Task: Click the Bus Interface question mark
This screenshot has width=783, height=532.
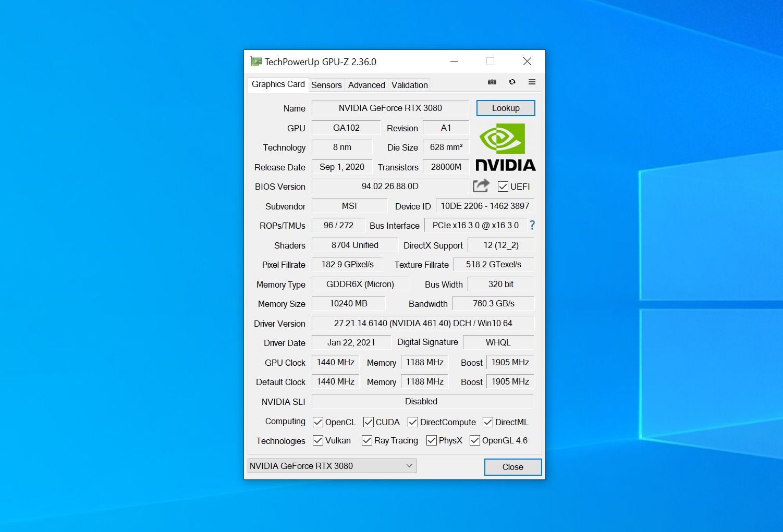Action: (532, 225)
